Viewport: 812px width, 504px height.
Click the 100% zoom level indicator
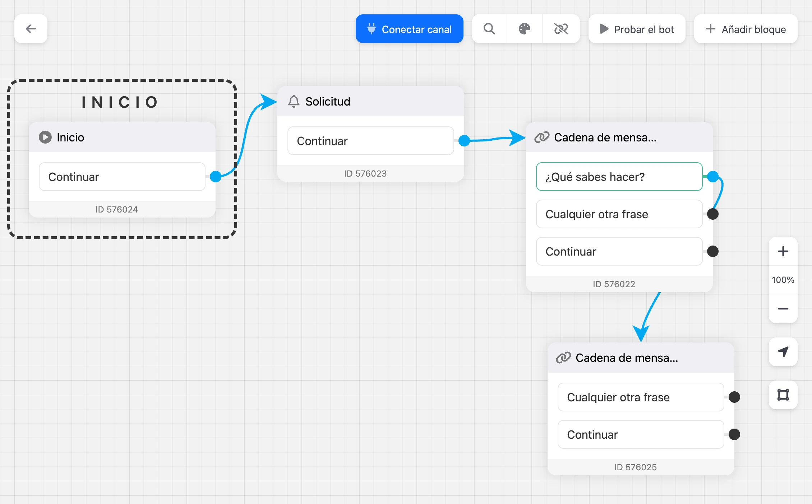tap(783, 280)
